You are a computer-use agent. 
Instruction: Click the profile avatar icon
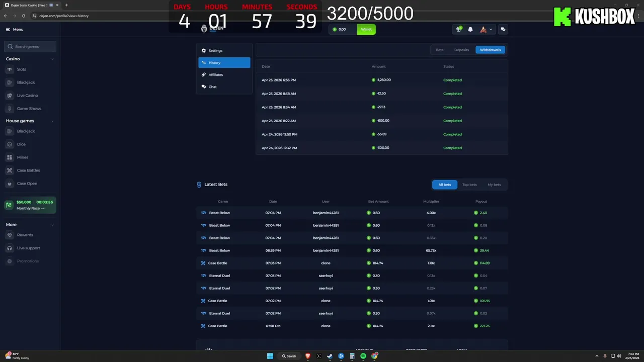click(x=483, y=29)
